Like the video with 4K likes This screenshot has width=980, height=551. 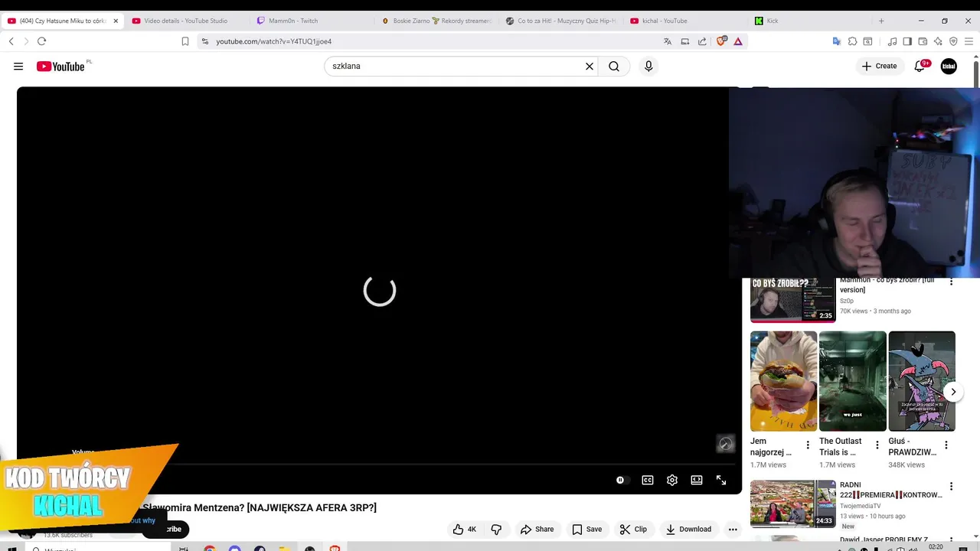coord(464,529)
